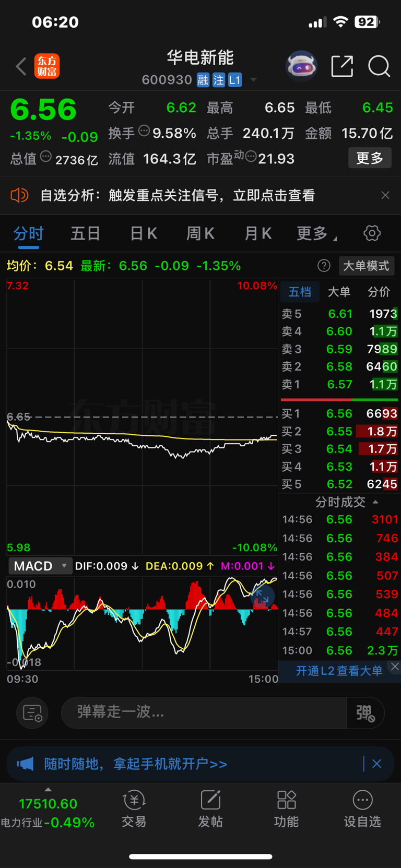Viewport: 401px width, 868px height.
Task: Switch to the 日K tab
Action: pos(144,233)
